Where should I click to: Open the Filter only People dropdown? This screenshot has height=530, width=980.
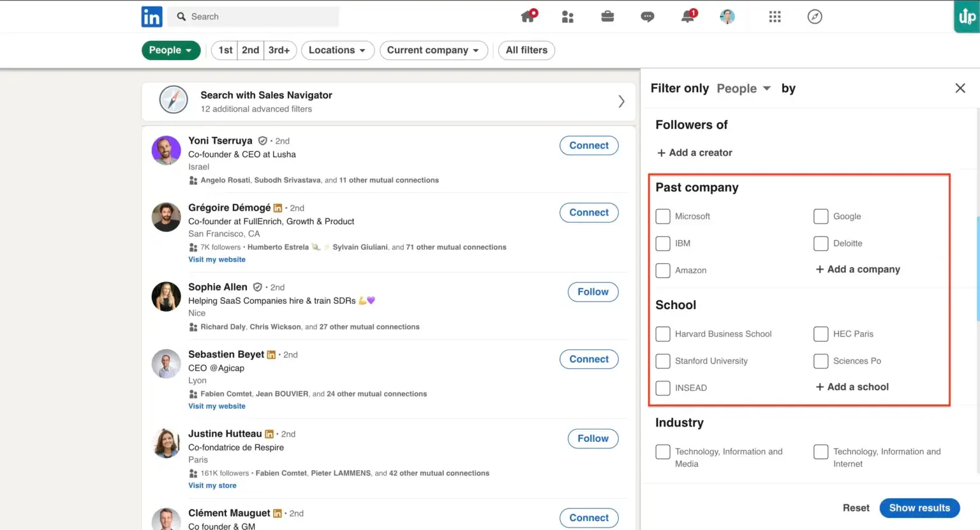(743, 88)
